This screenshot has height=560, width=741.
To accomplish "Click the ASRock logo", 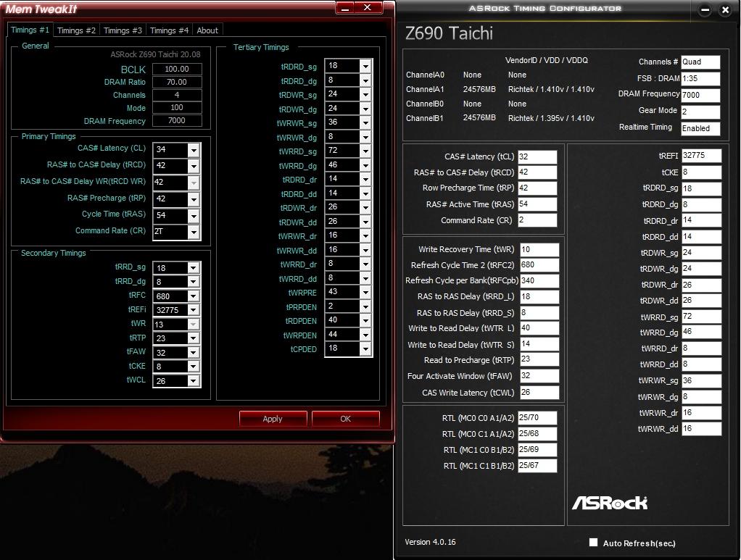I will pos(609,503).
